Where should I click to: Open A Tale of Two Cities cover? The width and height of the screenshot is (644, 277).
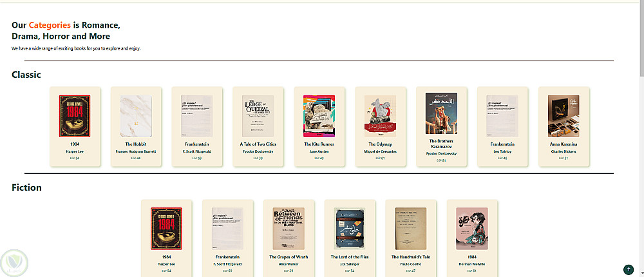click(258, 116)
